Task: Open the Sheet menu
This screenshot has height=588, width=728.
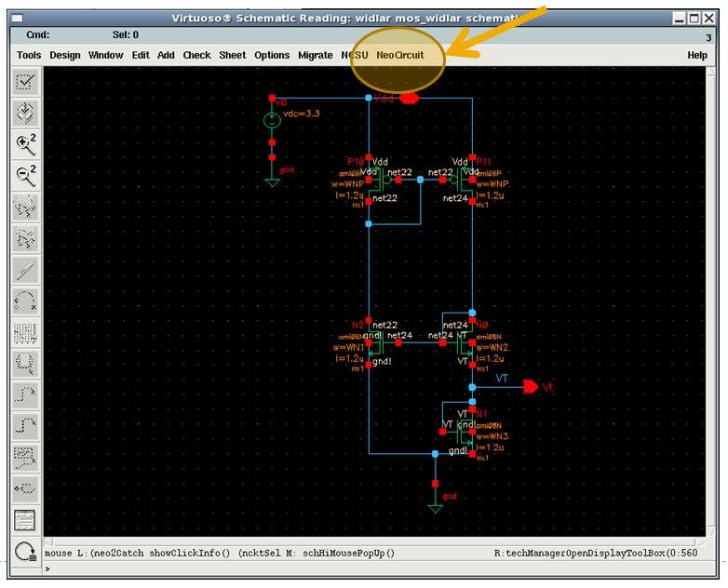Action: click(x=233, y=55)
